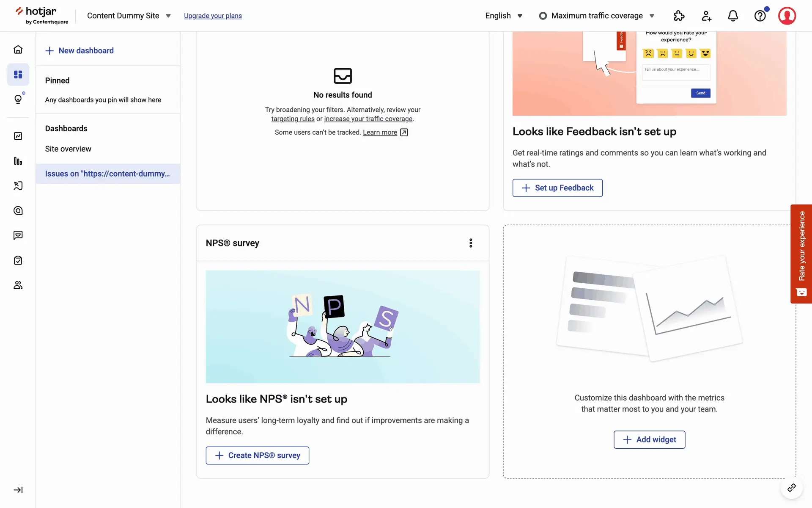Image resolution: width=812 pixels, height=508 pixels.
Task: Select Issues on content-dummy dashboard
Action: [107, 174]
